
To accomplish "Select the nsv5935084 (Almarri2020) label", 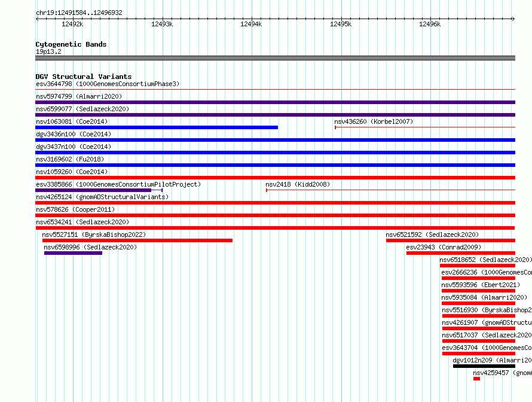I will tap(484, 297).
